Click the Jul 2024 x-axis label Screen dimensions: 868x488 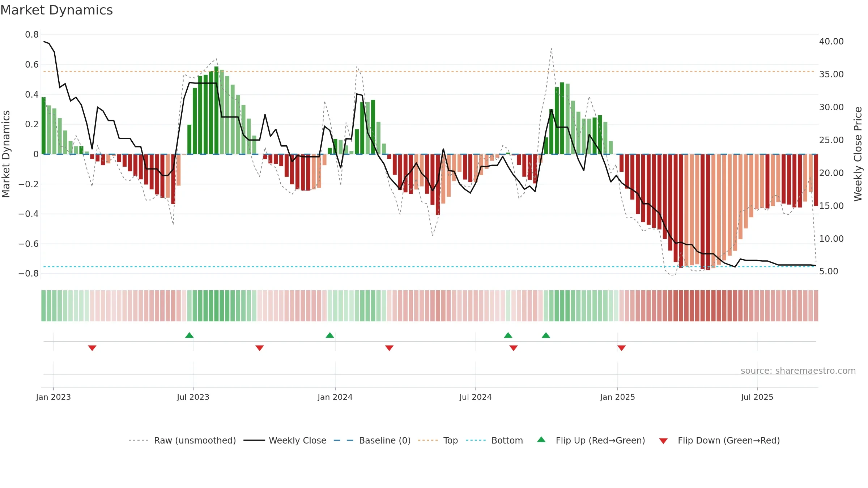[x=476, y=397]
